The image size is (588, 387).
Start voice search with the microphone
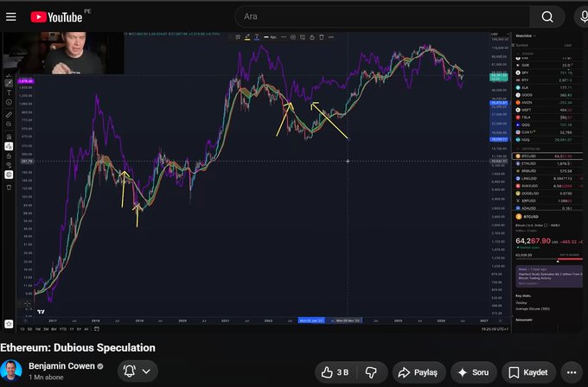pyautogui.click(x=583, y=16)
